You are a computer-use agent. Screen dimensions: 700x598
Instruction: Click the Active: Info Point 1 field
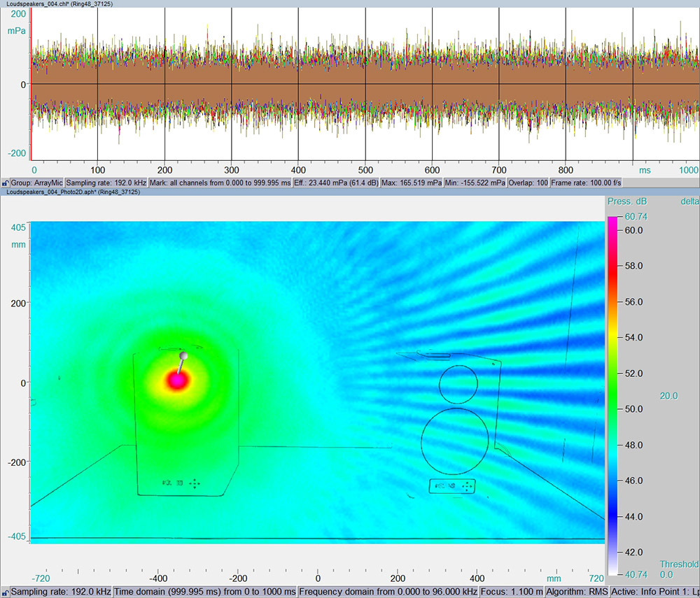[x=654, y=592]
